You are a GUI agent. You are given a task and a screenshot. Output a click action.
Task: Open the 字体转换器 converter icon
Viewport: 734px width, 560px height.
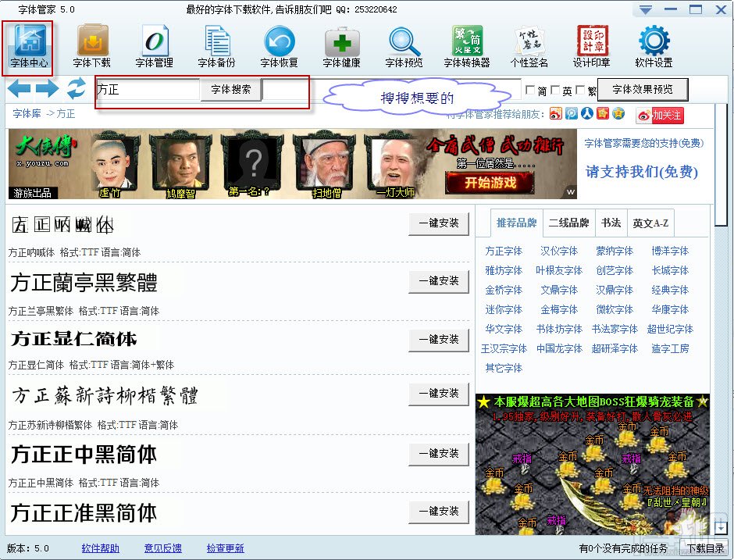(x=467, y=41)
